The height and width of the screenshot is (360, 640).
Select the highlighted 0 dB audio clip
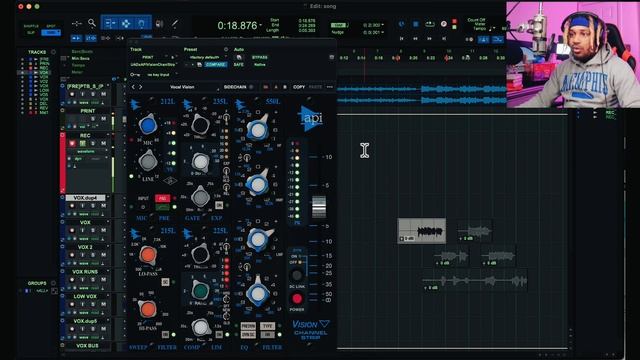pos(422,231)
